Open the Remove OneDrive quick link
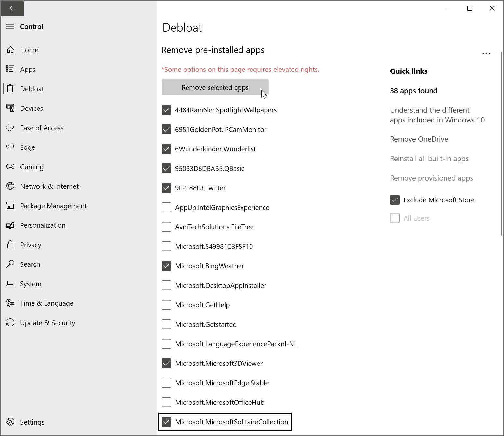Image resolution: width=504 pixels, height=436 pixels. (x=419, y=139)
